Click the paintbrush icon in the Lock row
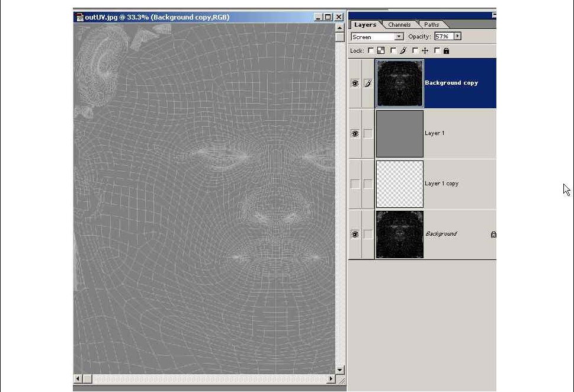This screenshot has width=574, height=392. [403, 50]
